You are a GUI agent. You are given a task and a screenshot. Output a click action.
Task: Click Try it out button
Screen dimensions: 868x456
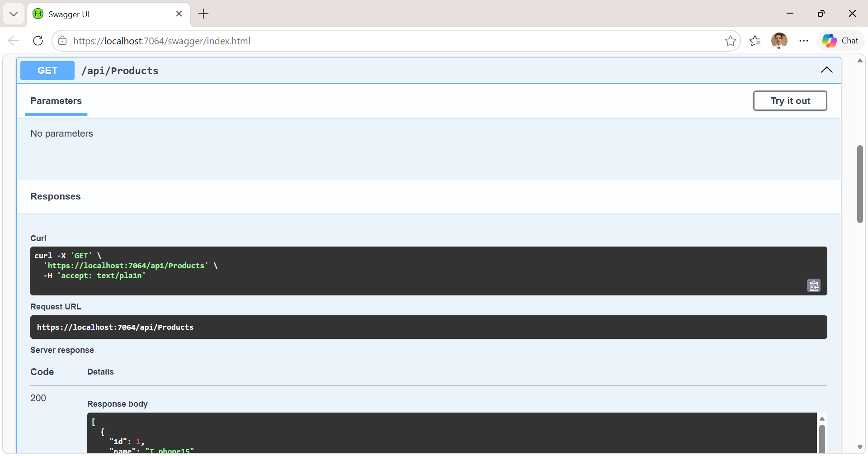pyautogui.click(x=790, y=101)
